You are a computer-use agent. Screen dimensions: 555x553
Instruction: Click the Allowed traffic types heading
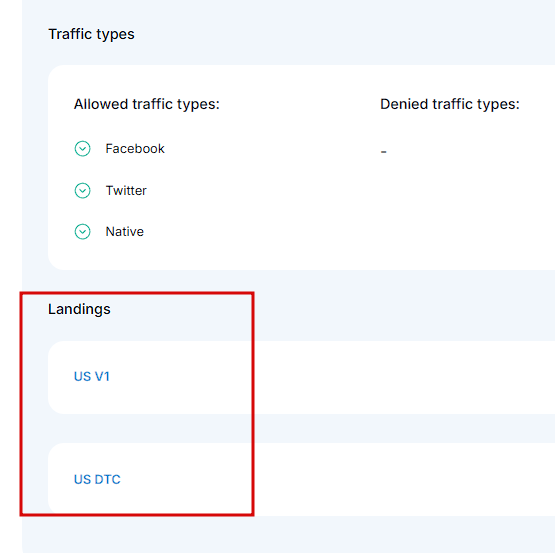147,104
